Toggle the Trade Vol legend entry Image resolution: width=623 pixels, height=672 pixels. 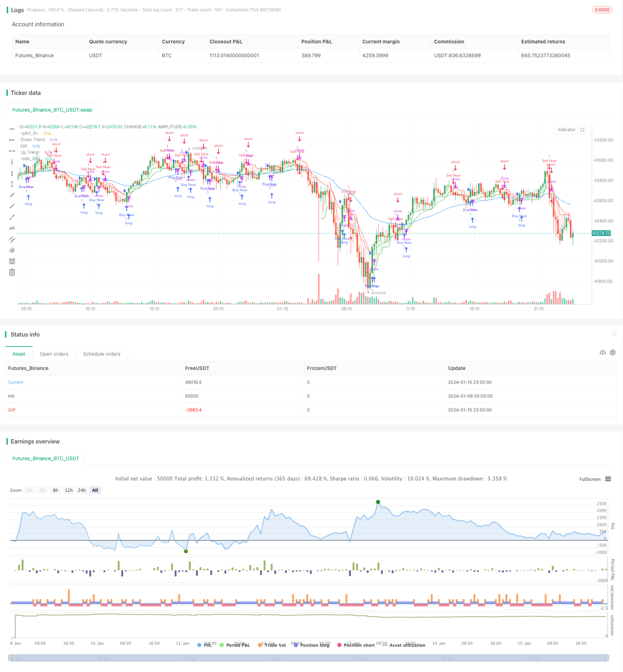click(x=272, y=645)
